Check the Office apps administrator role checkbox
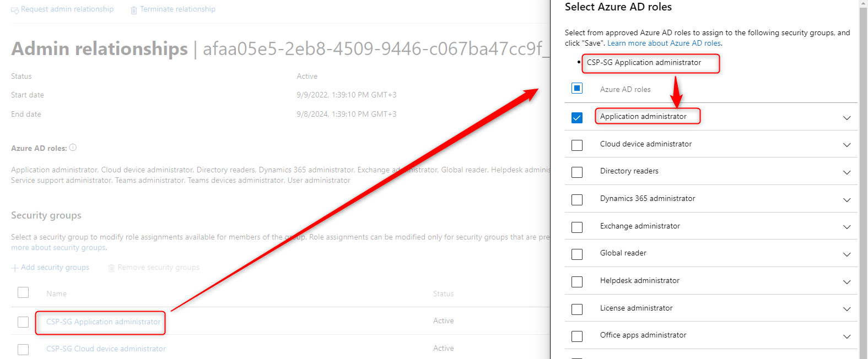868x359 pixels. [x=577, y=336]
